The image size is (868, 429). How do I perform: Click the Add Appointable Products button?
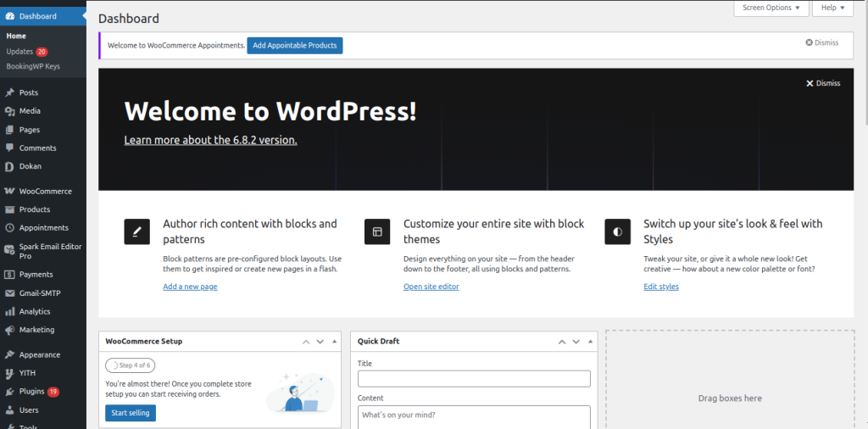(x=294, y=45)
